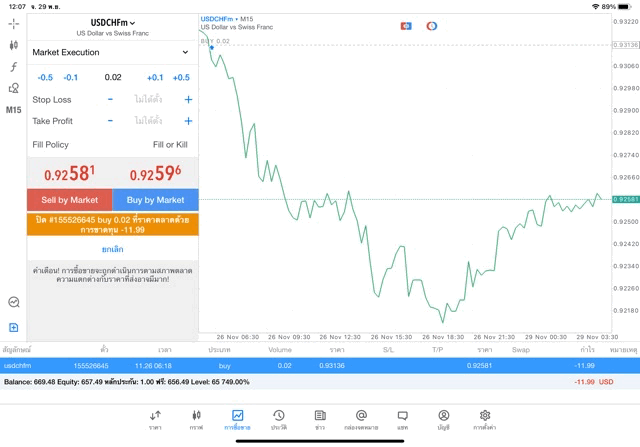Viewport: 640px width, 447px height.
Task: Click Buy by Market button
Action: [156, 200]
